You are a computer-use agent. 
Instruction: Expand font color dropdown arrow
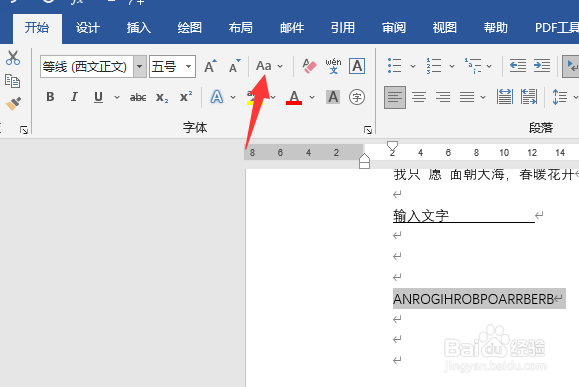[312, 97]
